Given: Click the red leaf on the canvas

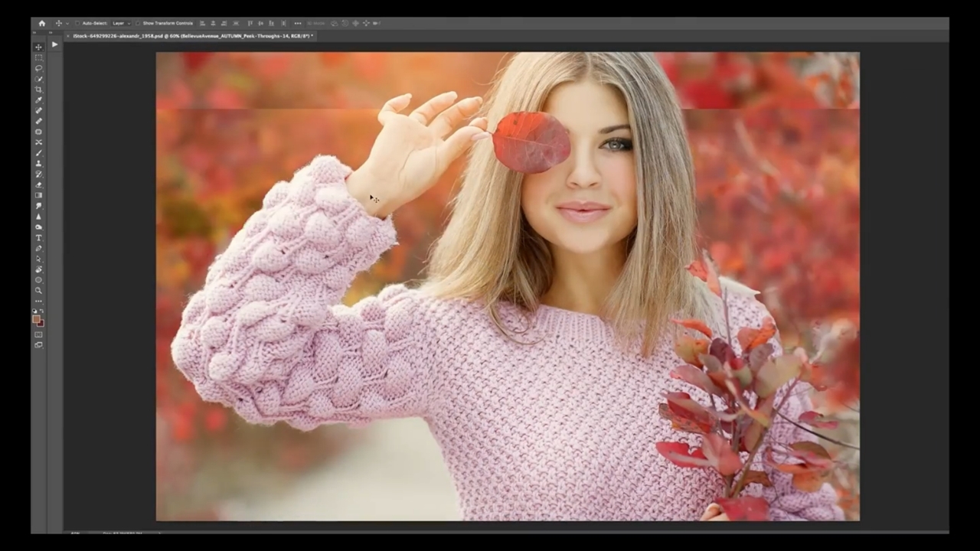Looking at the screenshot, I should (531, 142).
